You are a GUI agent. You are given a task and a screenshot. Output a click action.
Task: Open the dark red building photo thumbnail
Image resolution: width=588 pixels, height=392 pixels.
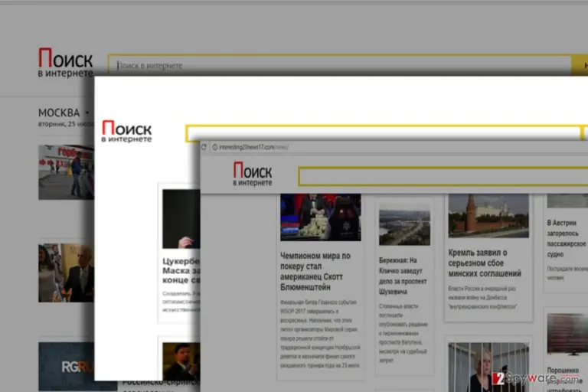(x=567, y=335)
